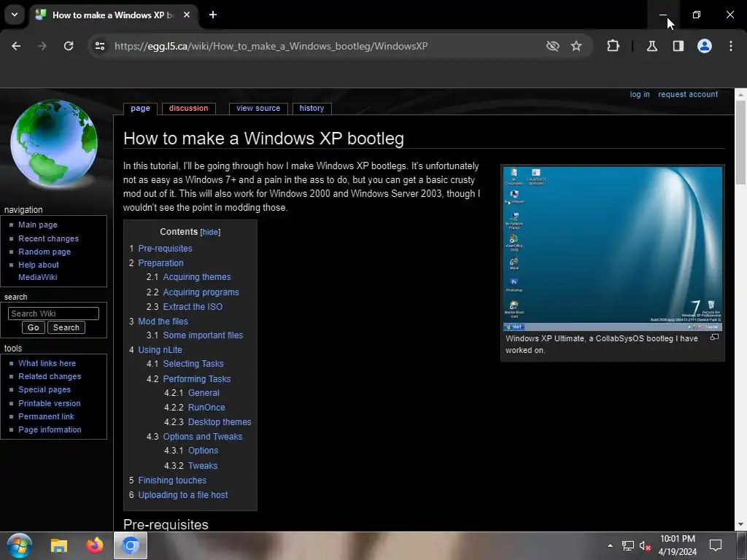Jump to Using nLite in contents
The width and height of the screenshot is (747, 560).
click(x=160, y=350)
